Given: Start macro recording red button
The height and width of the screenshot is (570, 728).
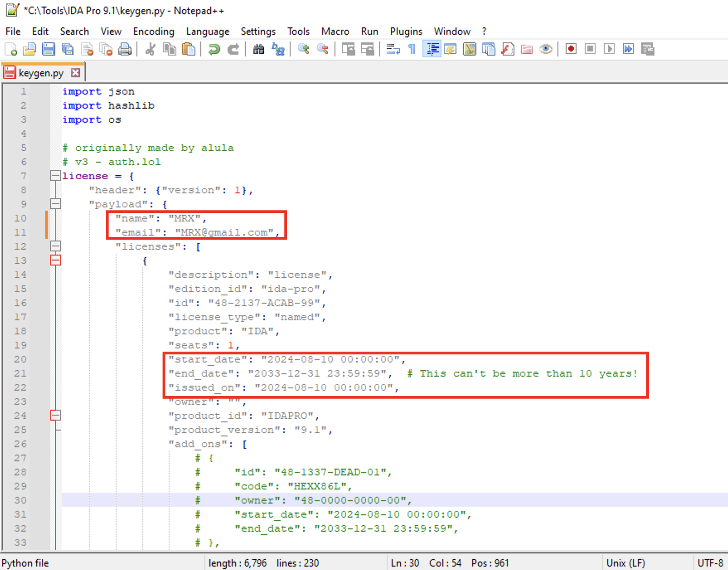Looking at the screenshot, I should coord(571,49).
